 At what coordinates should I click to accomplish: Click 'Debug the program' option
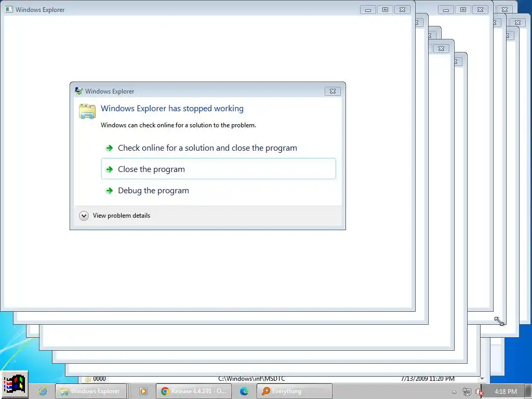coord(219,190)
